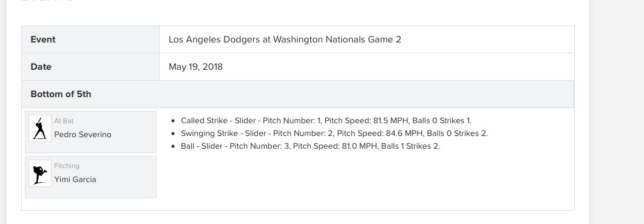Click the May 19, 2018 date value
644x224 pixels.
pyautogui.click(x=195, y=67)
